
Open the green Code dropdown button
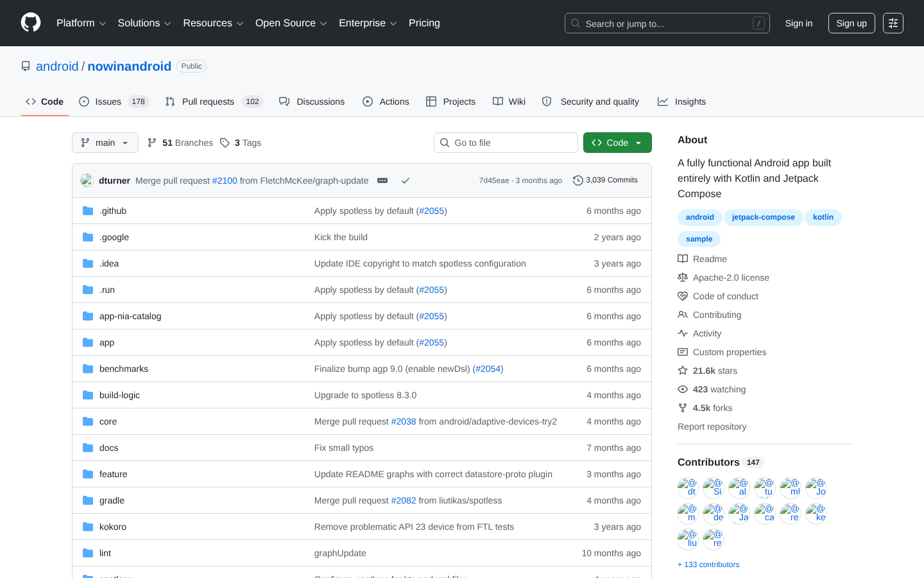coord(617,143)
